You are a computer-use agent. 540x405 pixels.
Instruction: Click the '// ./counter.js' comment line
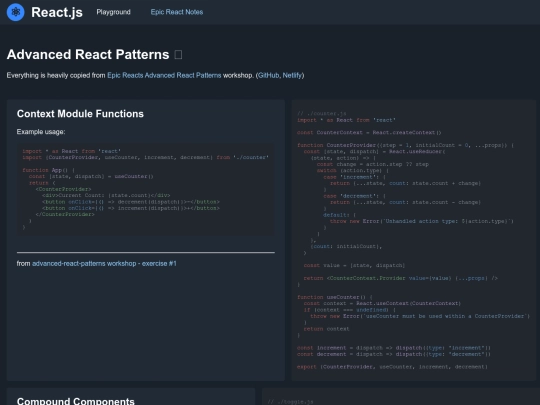322,113
